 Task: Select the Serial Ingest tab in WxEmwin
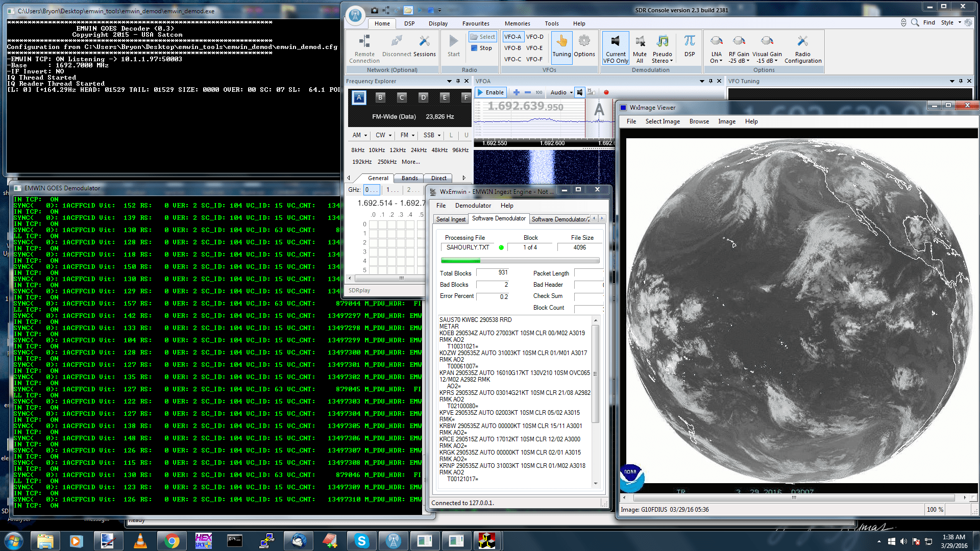click(x=451, y=219)
